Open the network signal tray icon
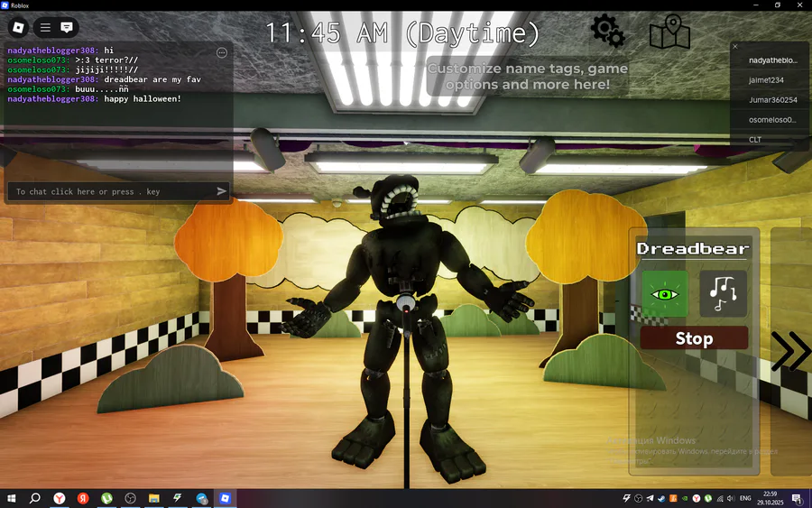812x508 pixels. tap(720, 498)
